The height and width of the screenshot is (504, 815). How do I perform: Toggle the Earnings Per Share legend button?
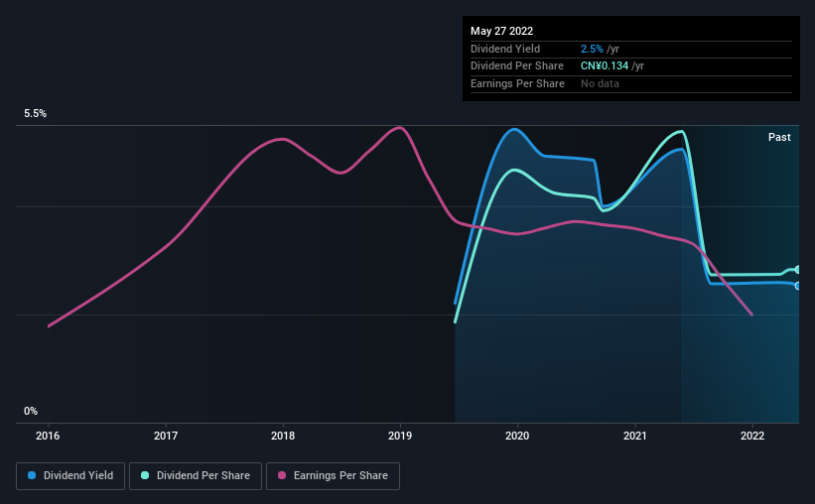point(333,476)
